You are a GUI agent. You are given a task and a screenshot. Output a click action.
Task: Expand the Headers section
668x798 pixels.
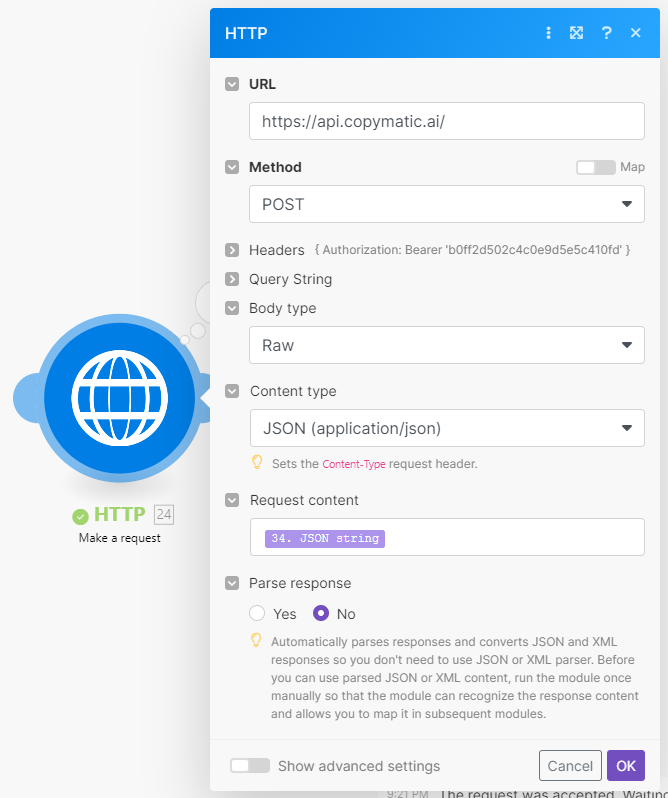click(x=232, y=250)
